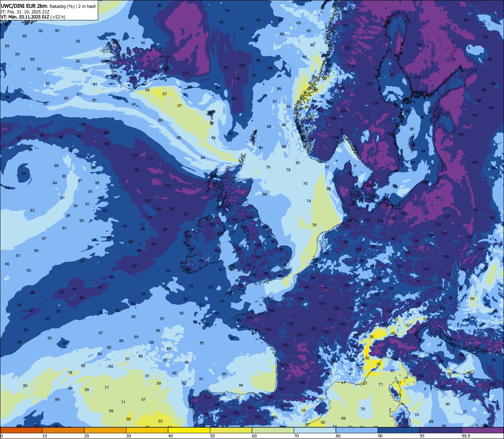Click the orange 10–20 legend swatch

click(63, 430)
